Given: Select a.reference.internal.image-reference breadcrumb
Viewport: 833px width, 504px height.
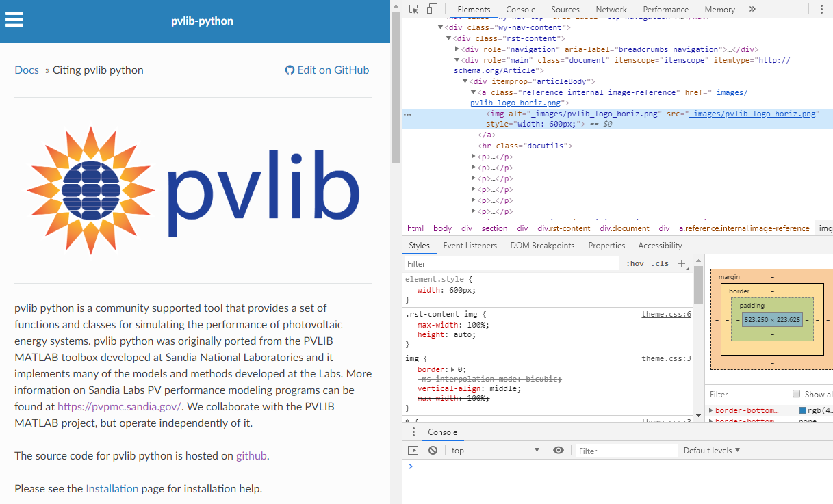Looking at the screenshot, I should coord(744,228).
